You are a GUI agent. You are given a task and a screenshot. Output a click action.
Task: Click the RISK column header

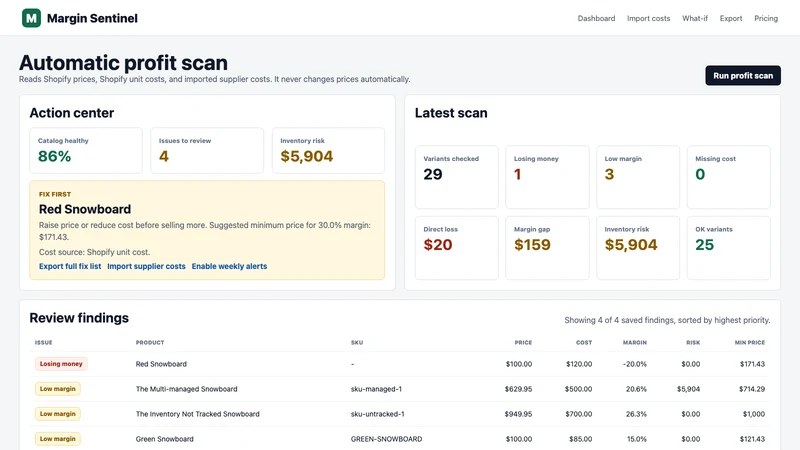(x=693, y=342)
